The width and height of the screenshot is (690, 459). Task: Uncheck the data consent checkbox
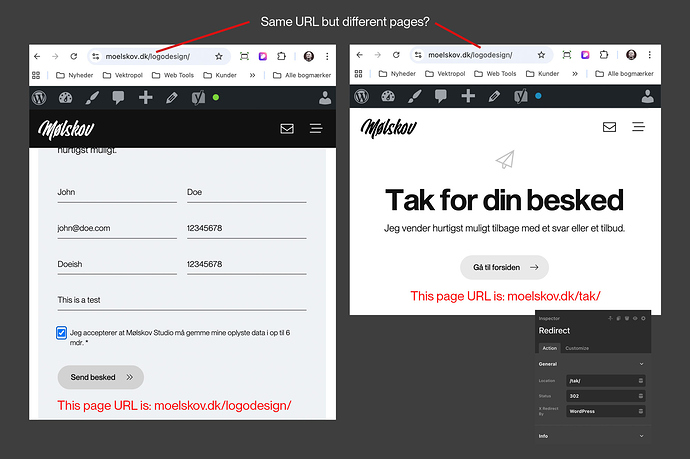(62, 333)
